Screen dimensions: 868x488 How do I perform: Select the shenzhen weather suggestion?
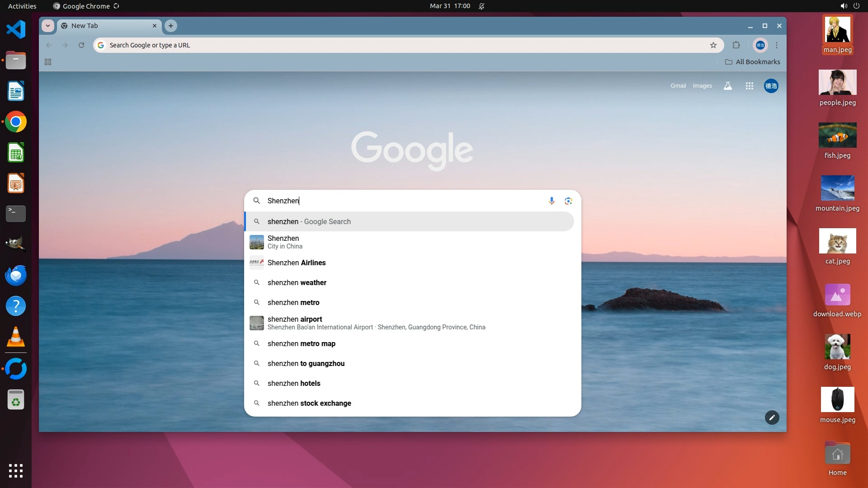tap(297, 282)
